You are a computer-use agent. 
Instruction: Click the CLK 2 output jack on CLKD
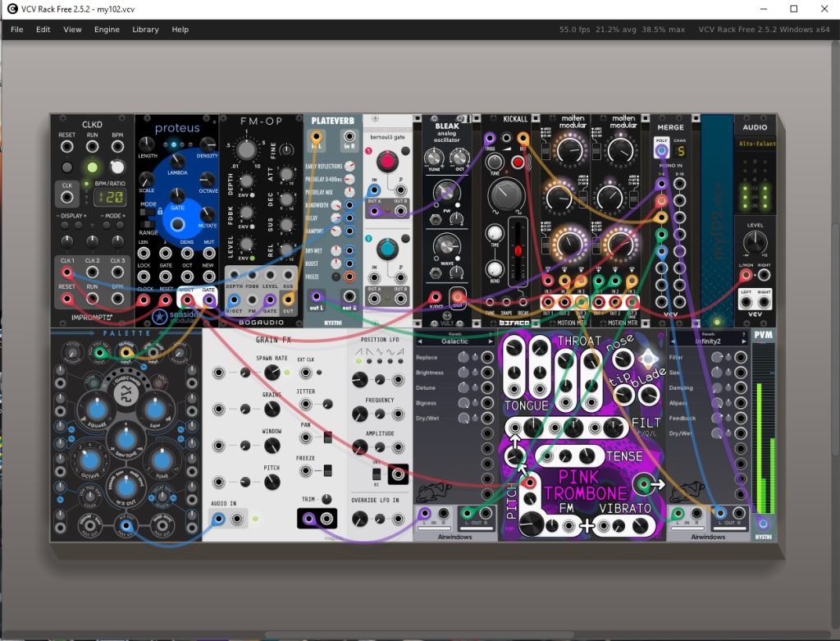pyautogui.click(x=92, y=272)
